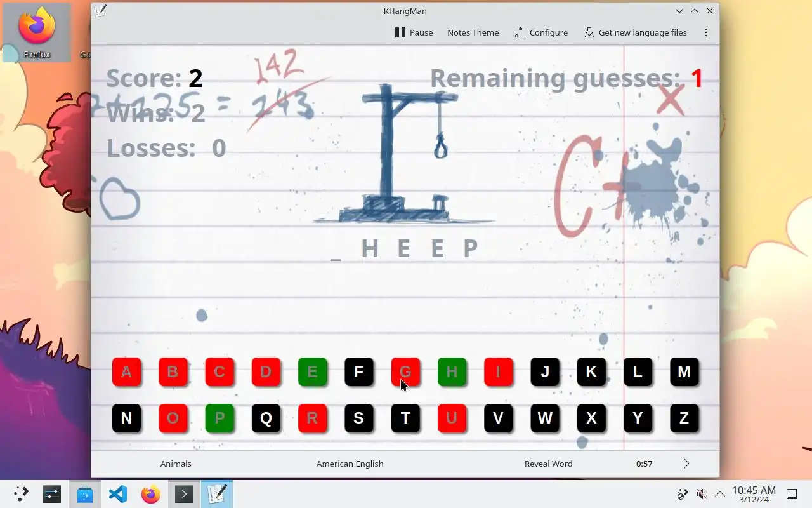812x508 pixels.
Task: Click the red U letter key
Action: [452, 418]
